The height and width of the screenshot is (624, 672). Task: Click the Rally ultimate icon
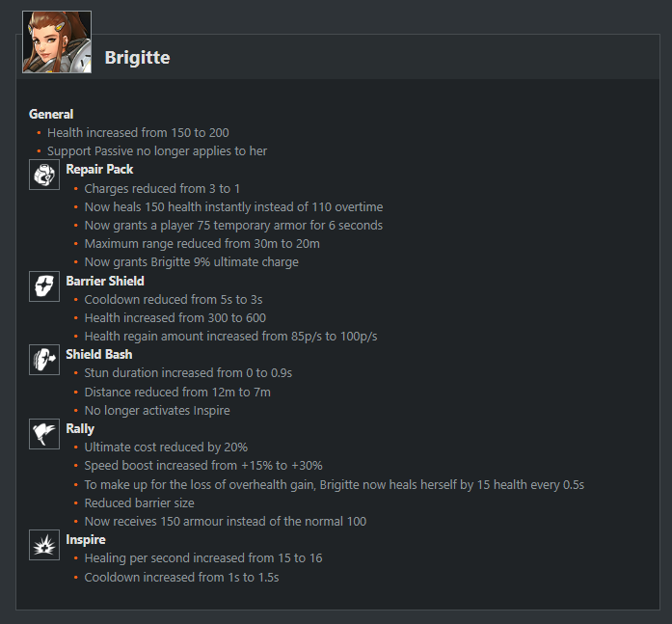coord(44,434)
